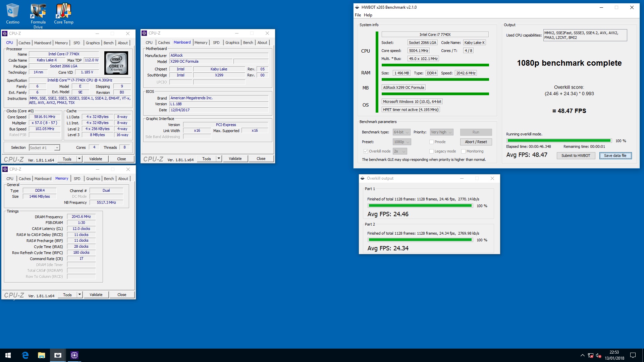Click the Part 1 progress bar
The width and height of the screenshot is (644, 362).
point(420,206)
